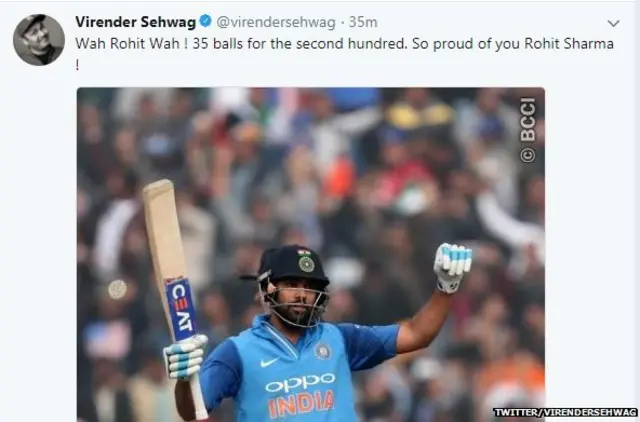Click the INDIA text on the jersey
Image resolution: width=640 pixels, height=422 pixels.
[x=301, y=403]
